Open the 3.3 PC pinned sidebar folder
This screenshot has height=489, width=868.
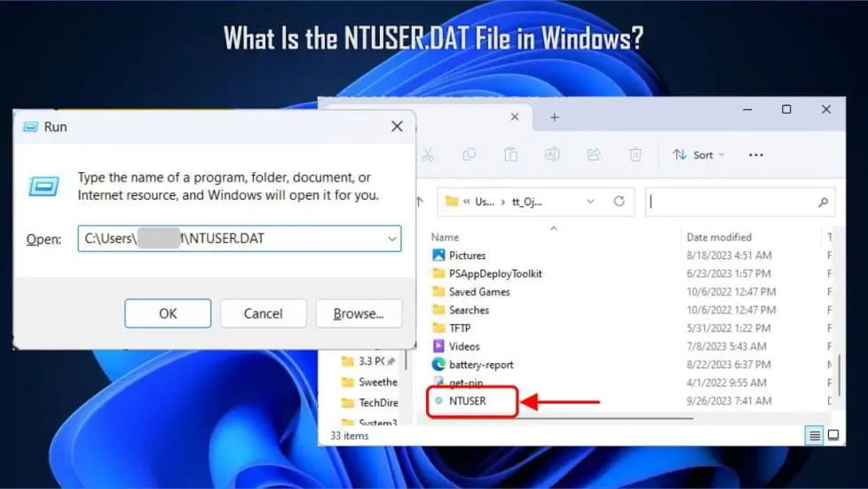coord(369,361)
